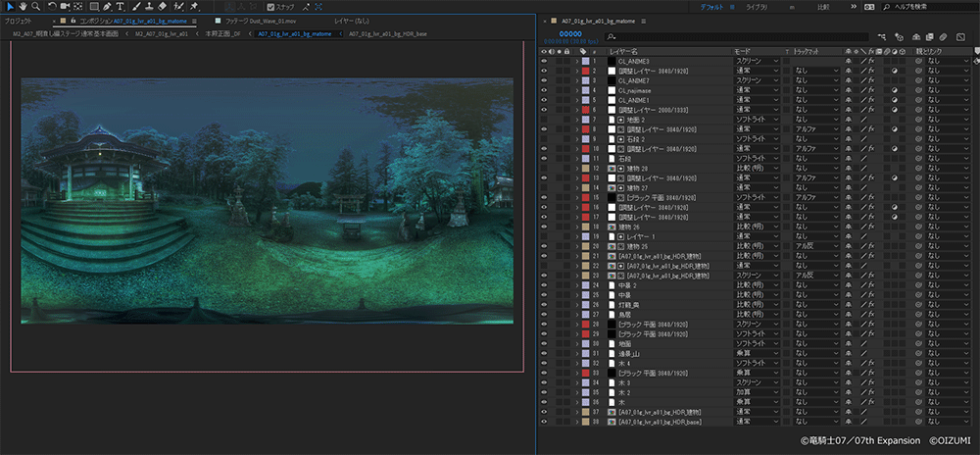Toggle visibility eye of CL_ANIME3 layer
980x455 pixels.
pos(545,61)
